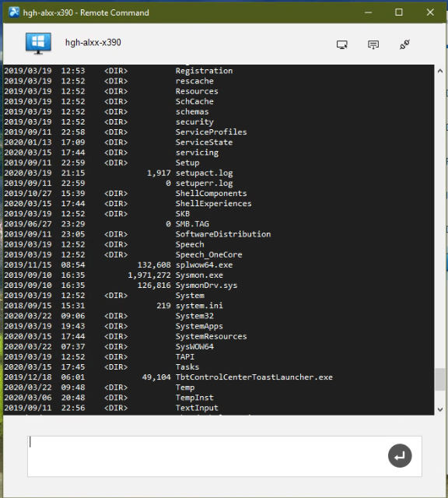This screenshot has width=448, height=498.
Task: Close the Remote Command window
Action: tap(430, 12)
